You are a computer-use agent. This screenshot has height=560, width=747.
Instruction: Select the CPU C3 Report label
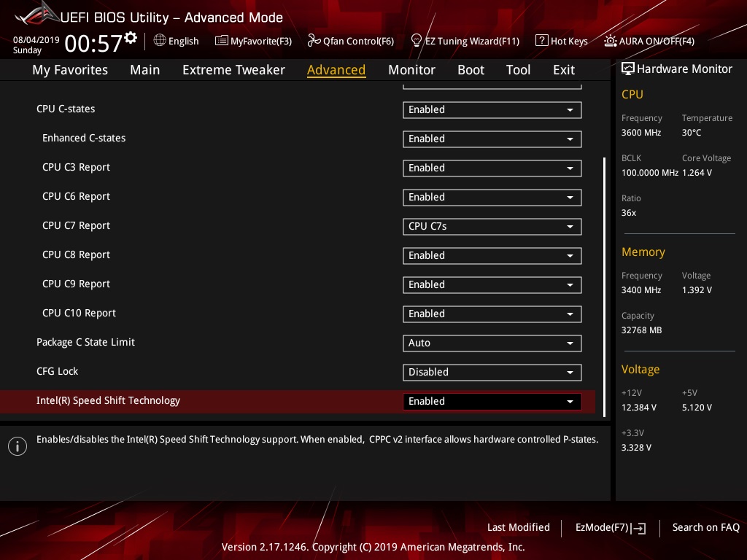point(76,167)
